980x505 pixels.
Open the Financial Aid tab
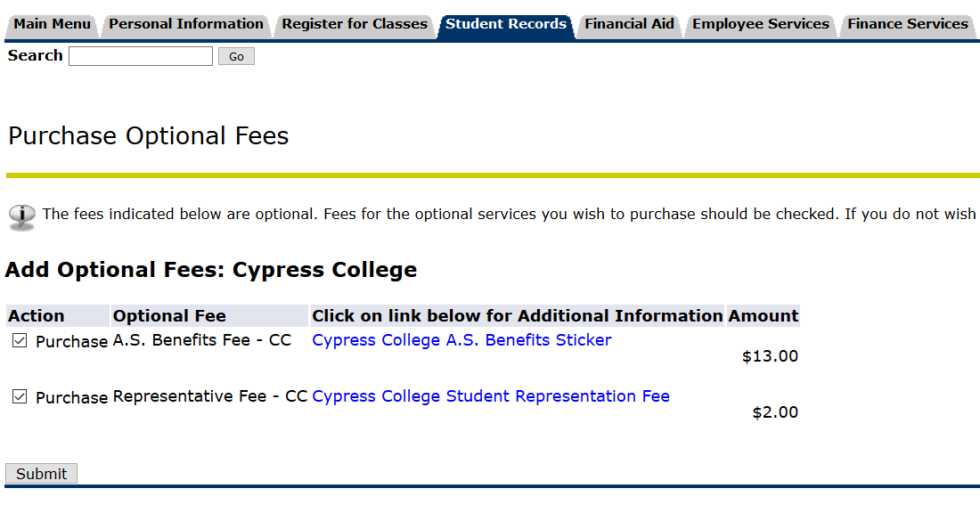pyautogui.click(x=629, y=24)
